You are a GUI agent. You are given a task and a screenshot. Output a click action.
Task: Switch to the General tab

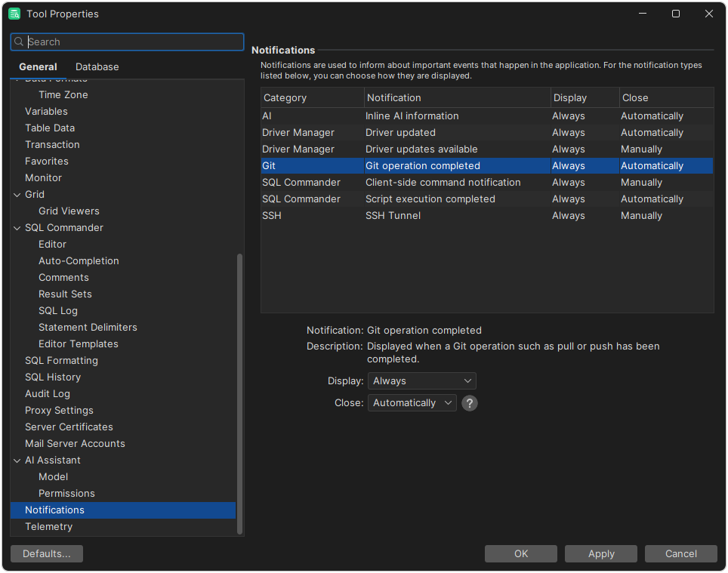click(x=38, y=66)
